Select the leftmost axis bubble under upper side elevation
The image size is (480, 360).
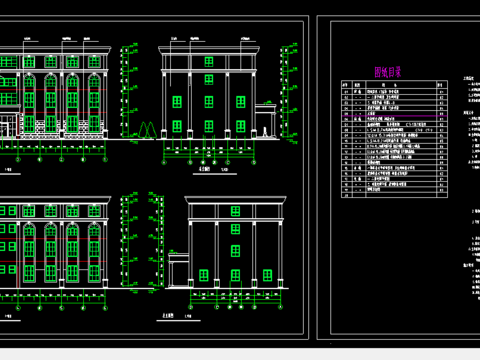[164, 163]
